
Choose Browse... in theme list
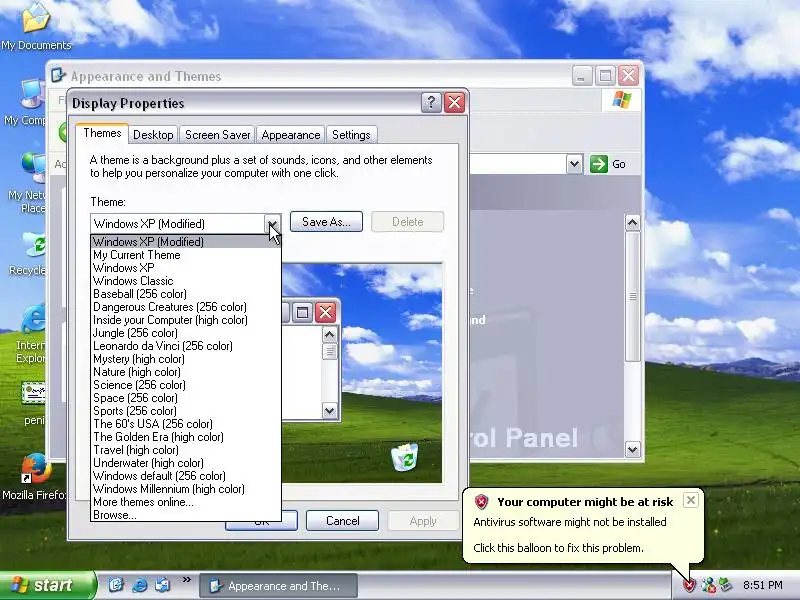(x=186, y=515)
